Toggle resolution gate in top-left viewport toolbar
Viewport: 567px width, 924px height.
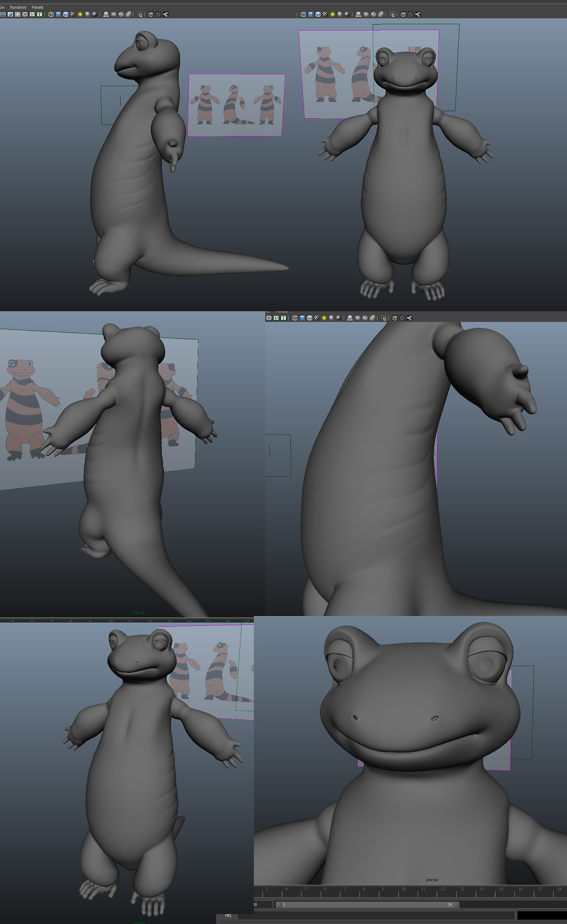click(x=10, y=14)
